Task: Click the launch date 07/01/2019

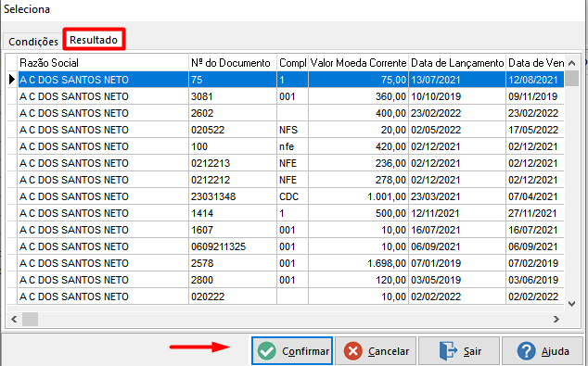Action: 457,263
